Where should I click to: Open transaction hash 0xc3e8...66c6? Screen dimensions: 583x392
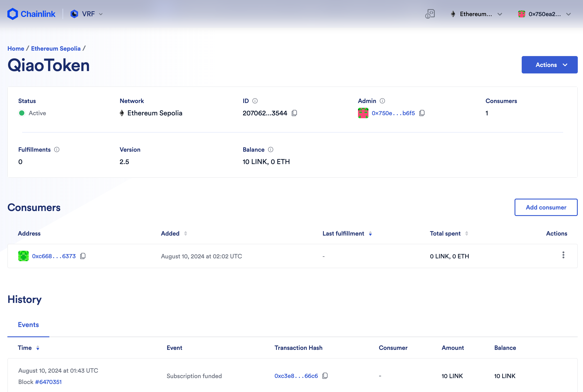tap(296, 376)
